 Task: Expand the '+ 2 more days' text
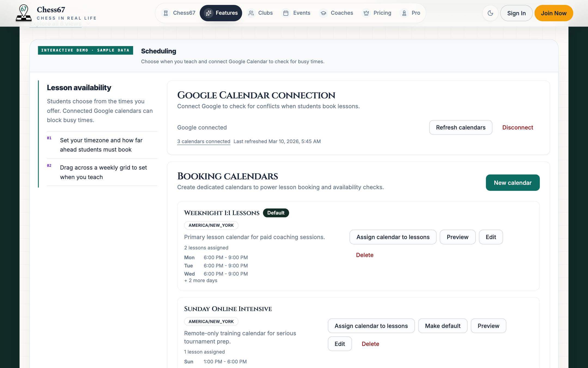[x=201, y=280]
